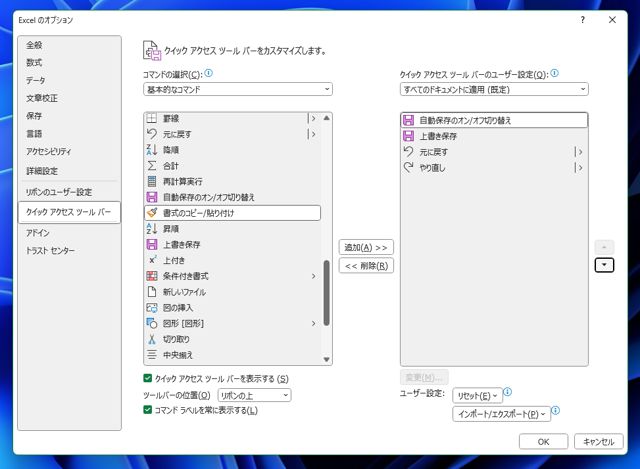Click info icon next to ユーザー設定 toolbar label

pyautogui.click(x=554, y=73)
